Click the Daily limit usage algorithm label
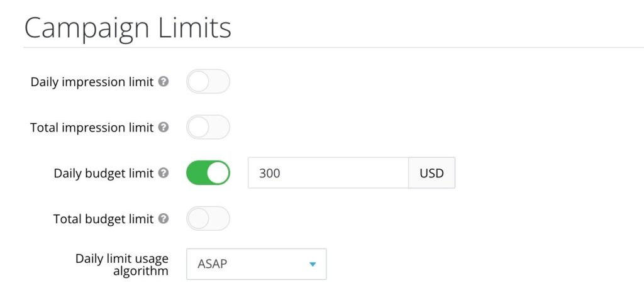The image size is (644, 305). pyautogui.click(x=122, y=264)
